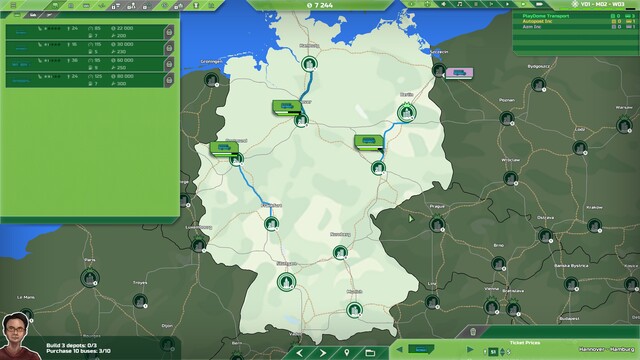Select the bus purchase toolbar icon
The image size is (640, 360).
(54, 5)
